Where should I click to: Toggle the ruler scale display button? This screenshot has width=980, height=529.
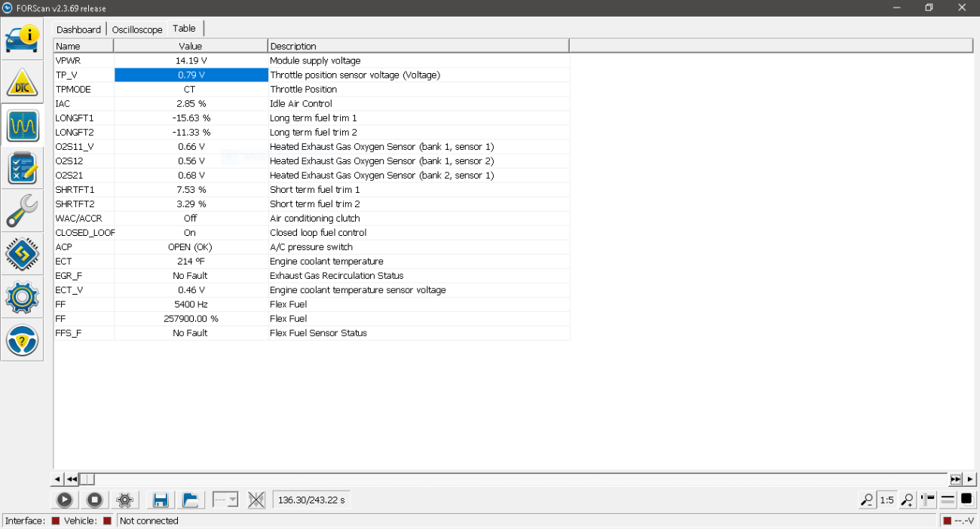[x=928, y=500]
